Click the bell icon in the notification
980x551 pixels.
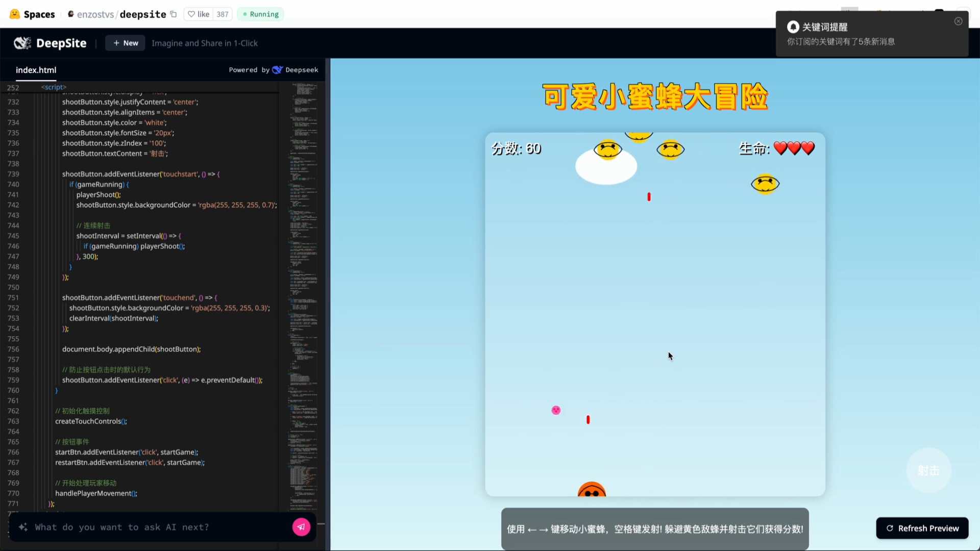point(793,27)
